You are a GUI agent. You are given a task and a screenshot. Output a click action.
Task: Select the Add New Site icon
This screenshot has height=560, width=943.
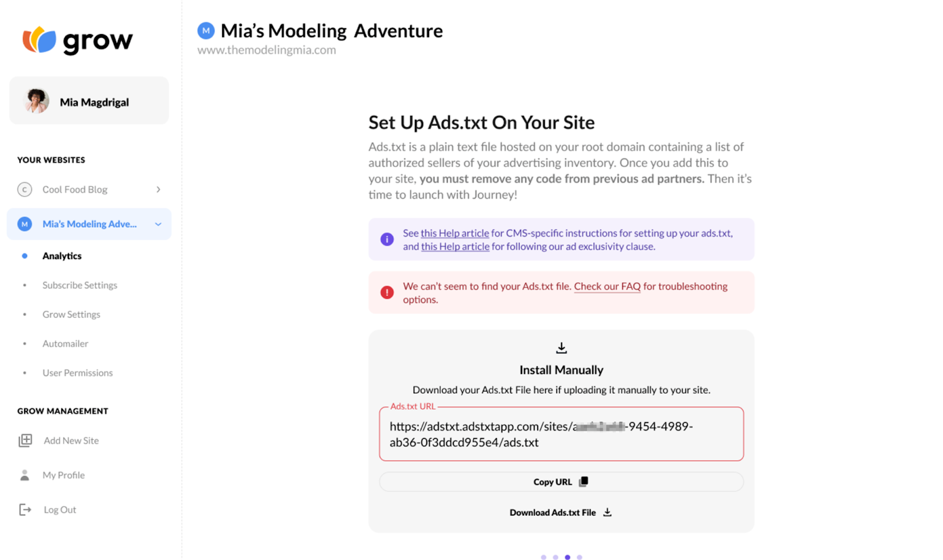[x=25, y=440]
